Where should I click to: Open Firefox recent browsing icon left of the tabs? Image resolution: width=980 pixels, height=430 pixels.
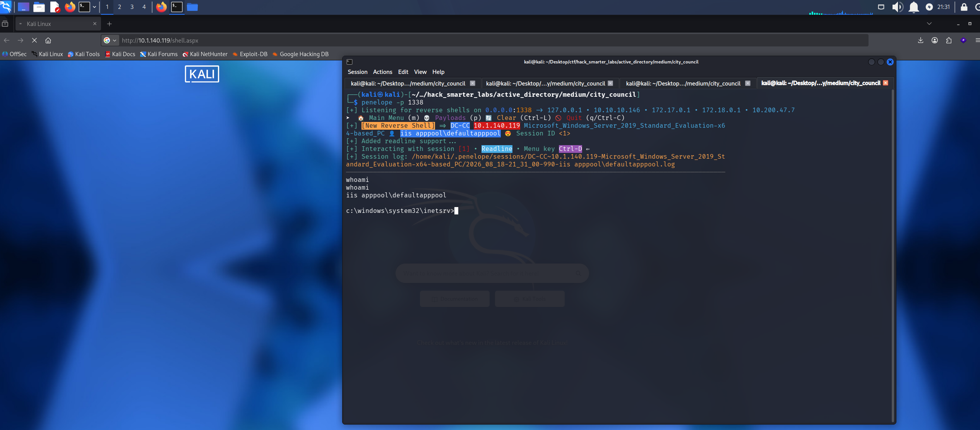click(x=5, y=24)
